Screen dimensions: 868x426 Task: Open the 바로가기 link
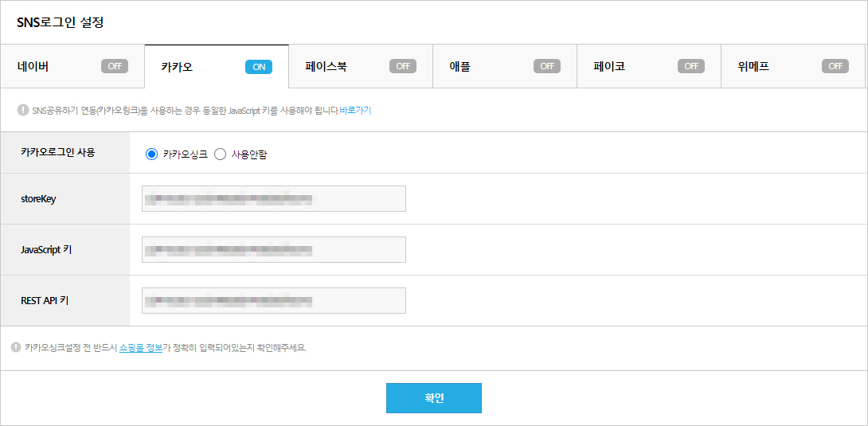355,111
